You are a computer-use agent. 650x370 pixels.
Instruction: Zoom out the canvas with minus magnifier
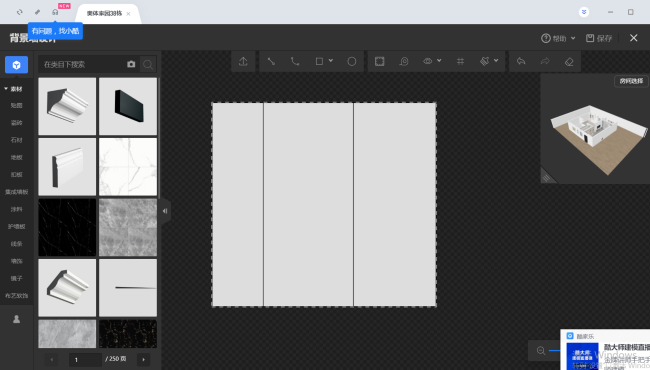point(541,351)
